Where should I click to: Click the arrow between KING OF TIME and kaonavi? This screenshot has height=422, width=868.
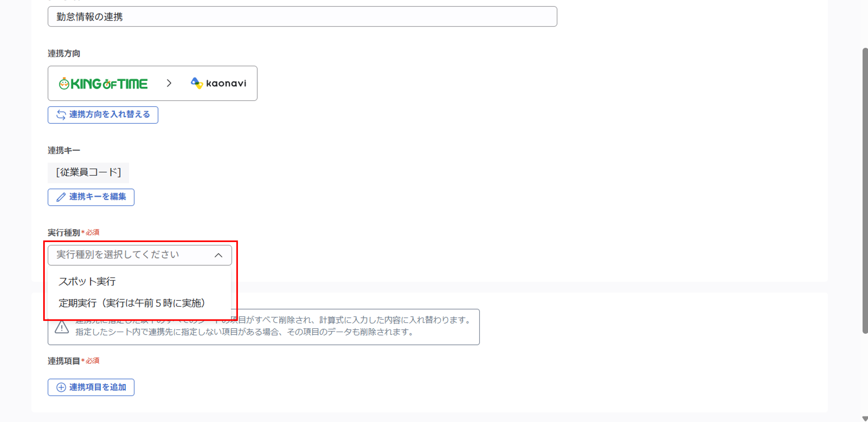coord(169,83)
